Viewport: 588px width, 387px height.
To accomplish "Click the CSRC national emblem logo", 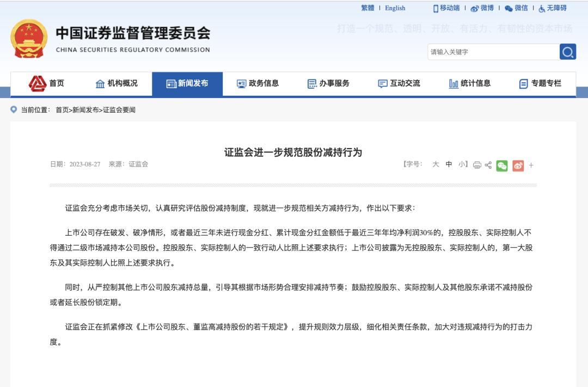I will (29, 39).
